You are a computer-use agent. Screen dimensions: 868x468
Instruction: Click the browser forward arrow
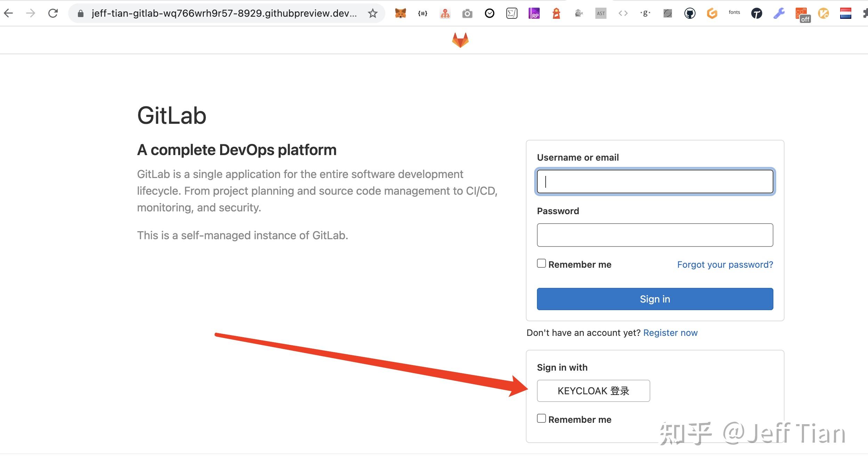point(31,14)
